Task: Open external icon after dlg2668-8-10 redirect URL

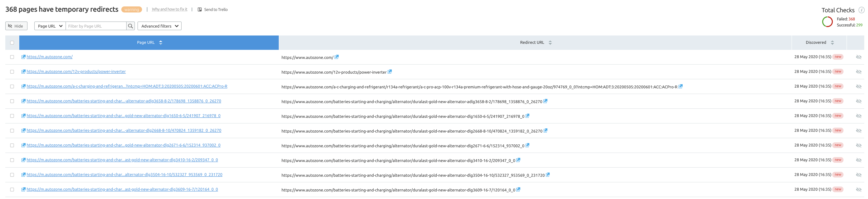Action: tap(546, 130)
